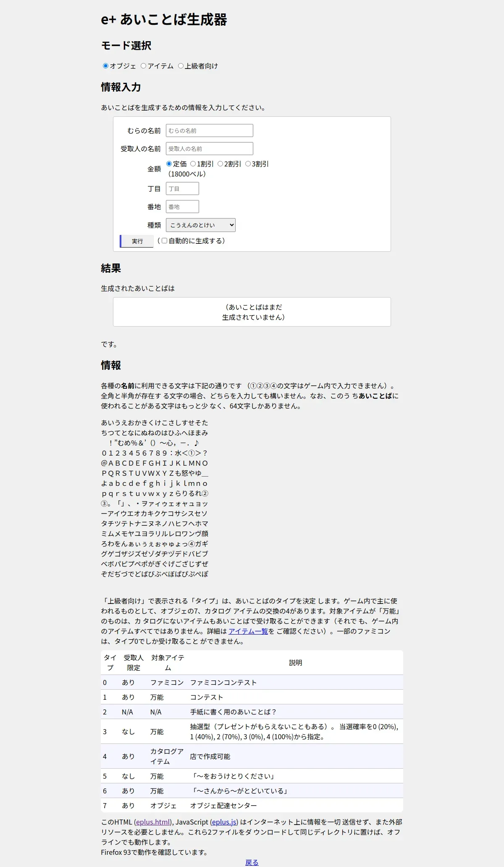The height and width of the screenshot is (867, 504).
Task: Click the ＠ＡＢＣＤＥＦＧＨＩＪＫＬＭＮＯ character row
Action: coord(155,463)
